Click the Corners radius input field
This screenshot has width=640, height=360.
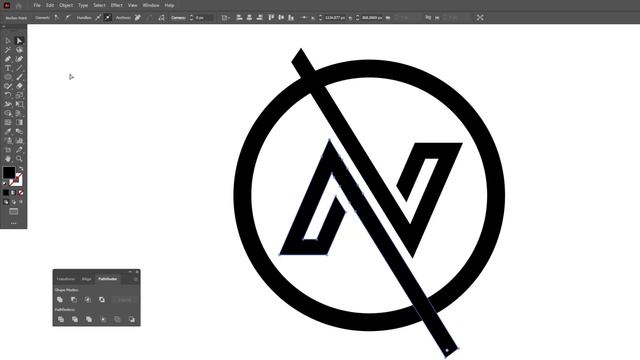click(204, 18)
